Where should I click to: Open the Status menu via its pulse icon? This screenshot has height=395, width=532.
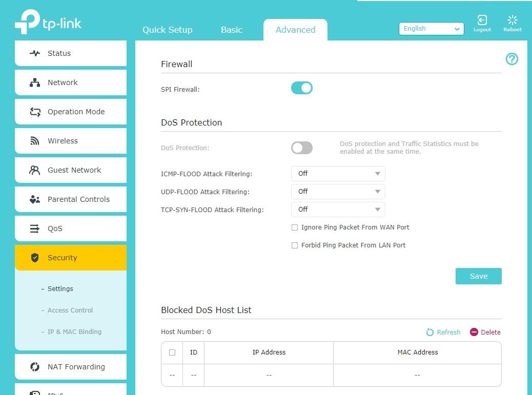(x=35, y=53)
